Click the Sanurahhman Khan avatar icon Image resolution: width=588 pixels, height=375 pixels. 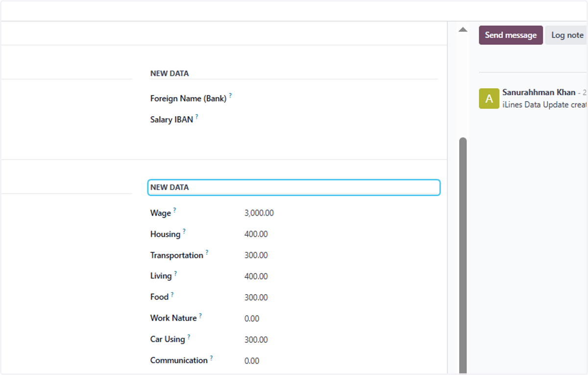(x=489, y=99)
